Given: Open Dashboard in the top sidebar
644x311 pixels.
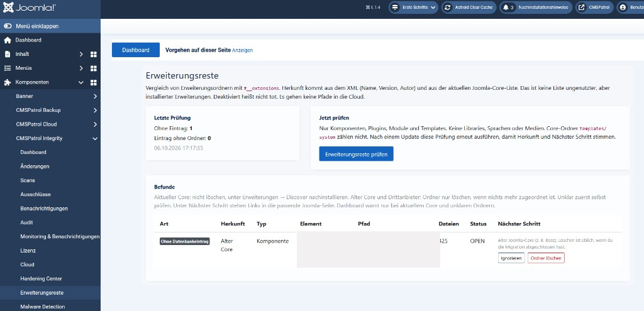Looking at the screenshot, I should point(28,40).
